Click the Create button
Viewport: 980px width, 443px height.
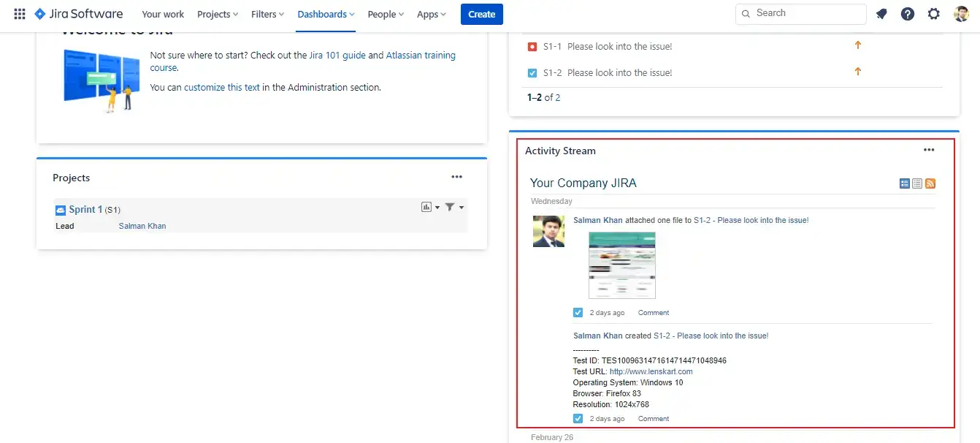click(481, 14)
